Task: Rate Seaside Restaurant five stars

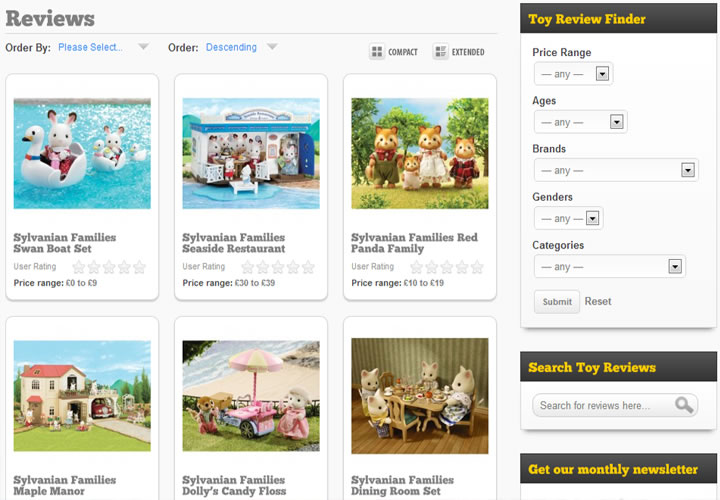Action: [309, 267]
